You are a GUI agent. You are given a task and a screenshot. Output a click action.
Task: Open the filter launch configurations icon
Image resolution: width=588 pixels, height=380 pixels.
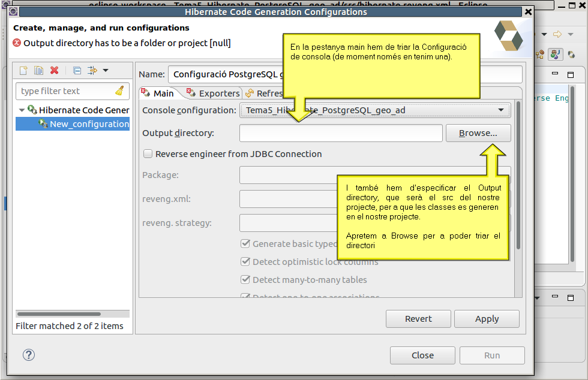click(x=92, y=71)
